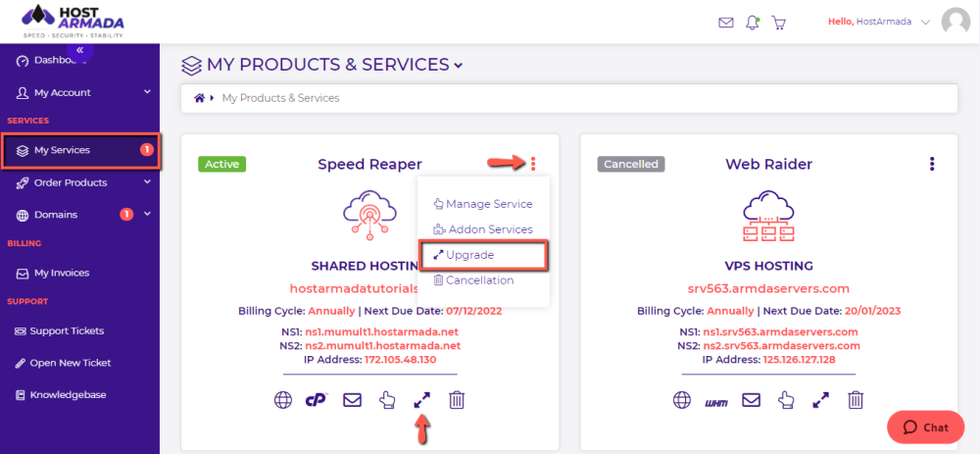Image resolution: width=980 pixels, height=454 pixels.
Task: Click the next due date 20/01/2023
Action: [872, 311]
